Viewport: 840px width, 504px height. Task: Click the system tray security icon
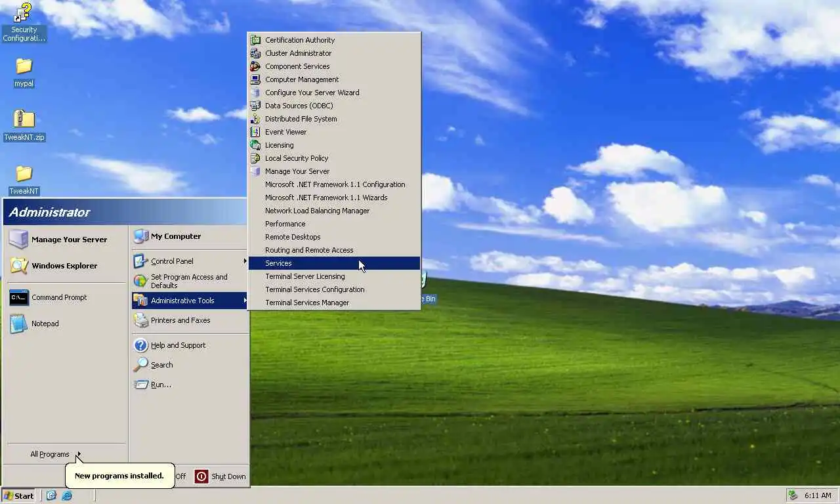793,495
